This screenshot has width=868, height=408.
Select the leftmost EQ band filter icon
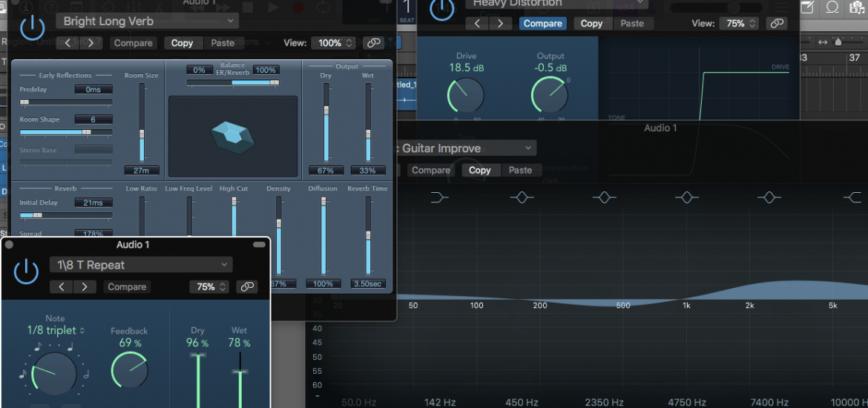pyautogui.click(x=439, y=197)
